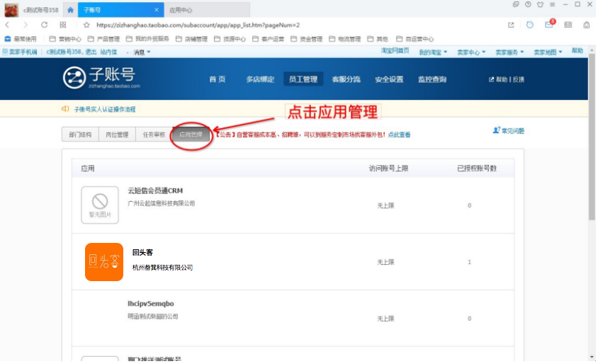
Task: Expand the 卖家服务 dropdown
Action: [509, 52]
